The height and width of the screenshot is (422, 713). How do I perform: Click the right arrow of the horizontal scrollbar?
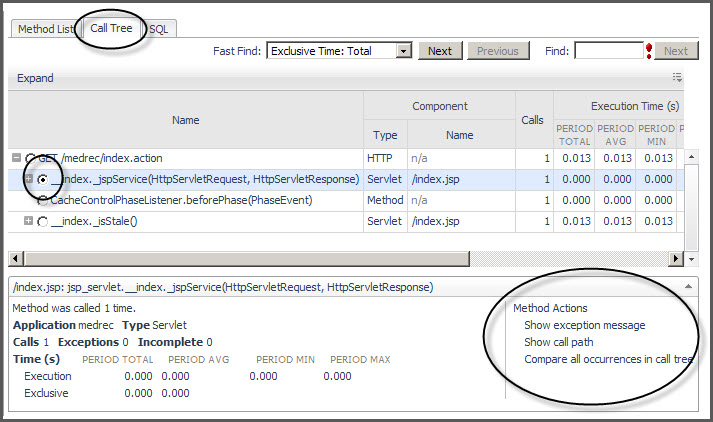pos(676,259)
